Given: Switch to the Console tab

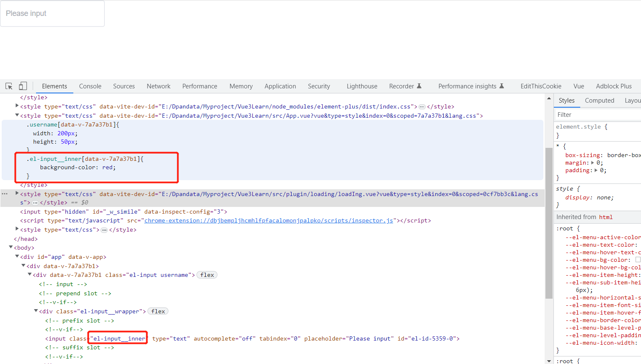Looking at the screenshot, I should (x=90, y=86).
